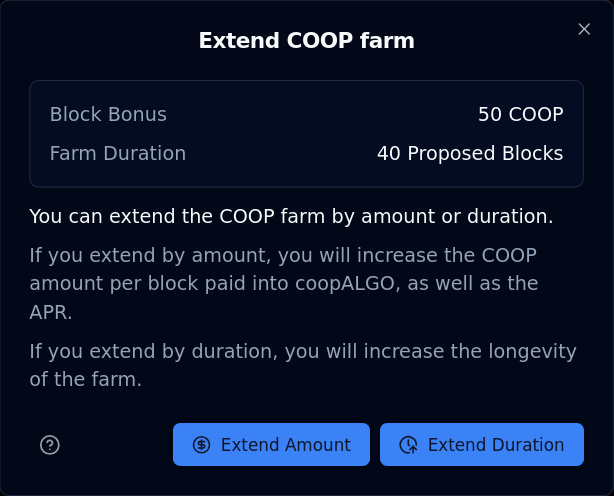Click the 50 COOP bonus value
The width and height of the screenshot is (614, 496).
[520, 114]
